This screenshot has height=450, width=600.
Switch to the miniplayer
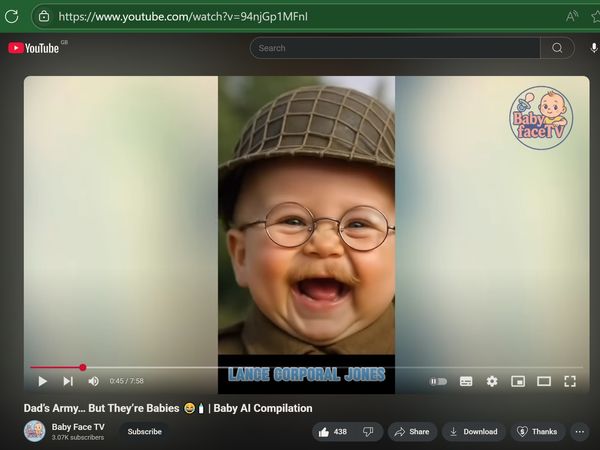(x=518, y=381)
